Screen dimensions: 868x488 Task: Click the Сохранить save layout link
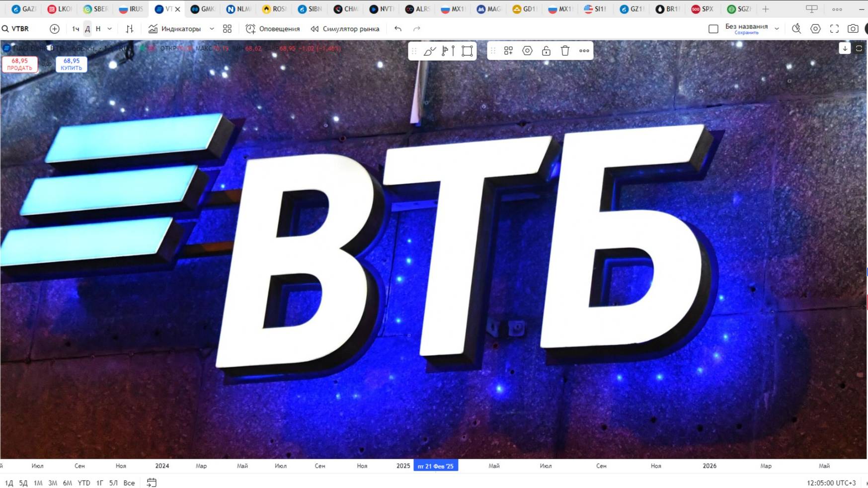[x=746, y=33]
